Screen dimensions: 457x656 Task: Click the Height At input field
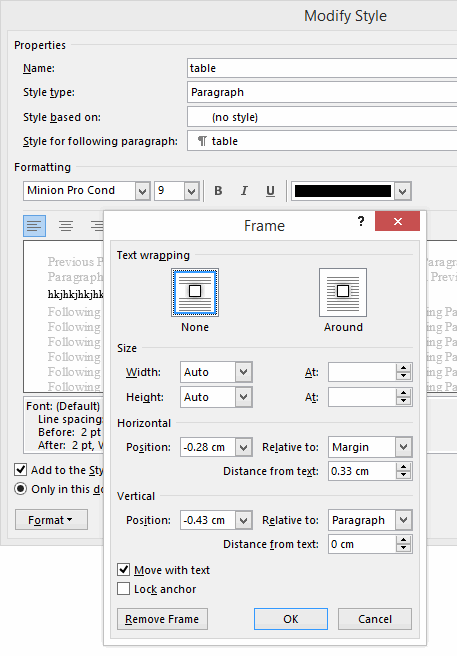pyautogui.click(x=362, y=397)
